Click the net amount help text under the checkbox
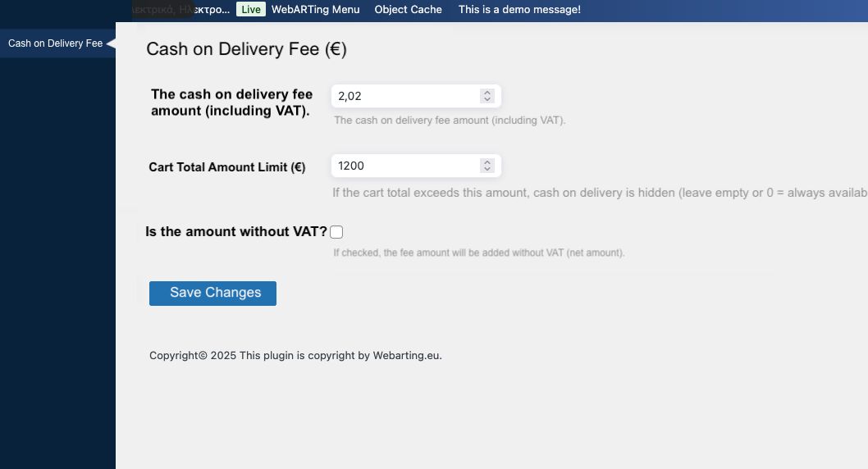Image resolution: width=868 pixels, height=469 pixels. click(x=478, y=253)
